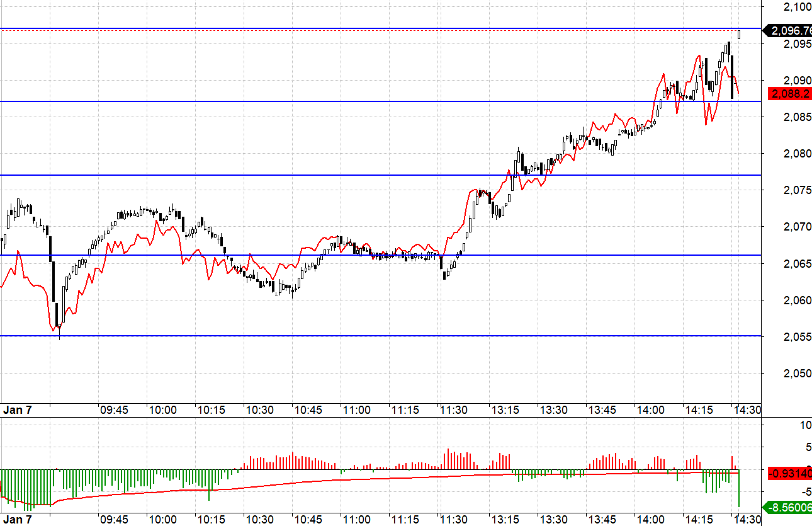Viewport: 812px width, 526px height.
Task: Click the 14:00 label on the bottom indicator time axis
Action: 650,520
